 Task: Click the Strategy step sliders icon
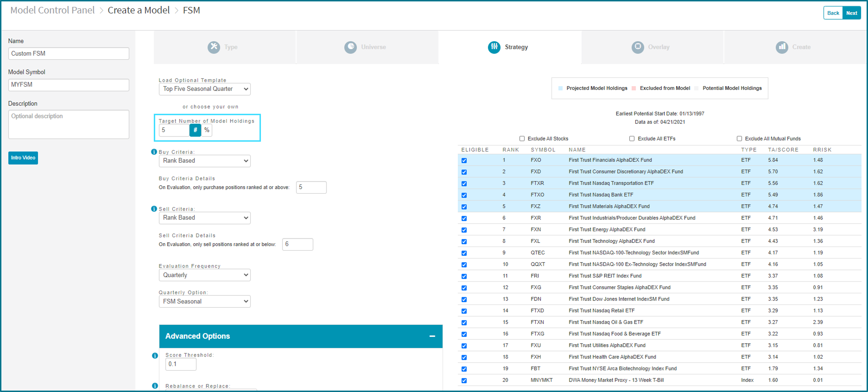click(494, 47)
